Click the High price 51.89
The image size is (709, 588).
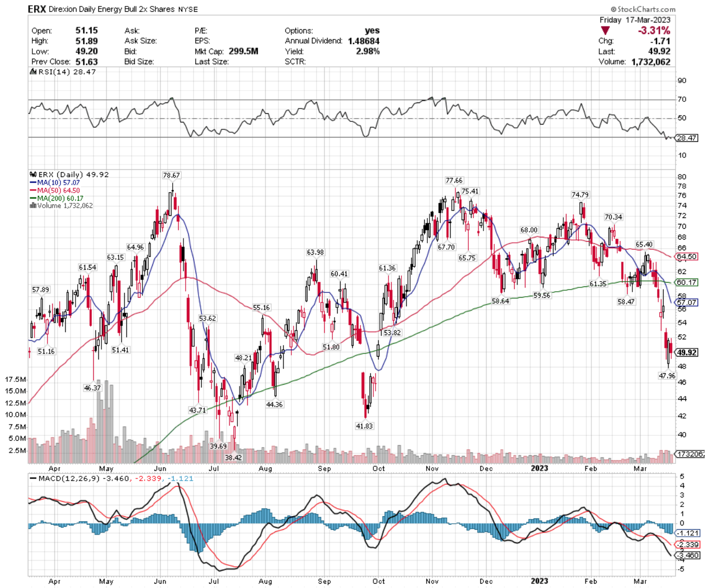pos(87,41)
